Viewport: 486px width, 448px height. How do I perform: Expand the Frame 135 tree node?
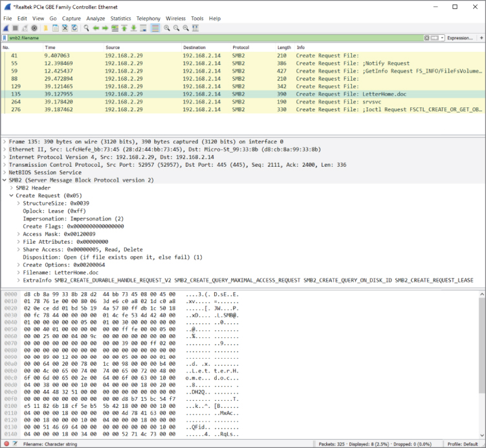point(5,142)
